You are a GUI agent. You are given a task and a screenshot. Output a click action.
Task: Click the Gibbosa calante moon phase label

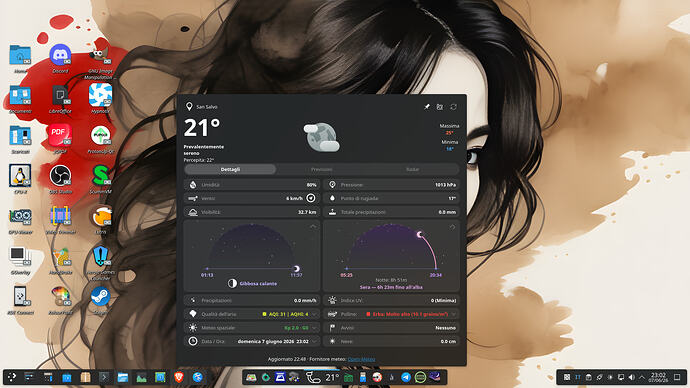[x=258, y=284]
